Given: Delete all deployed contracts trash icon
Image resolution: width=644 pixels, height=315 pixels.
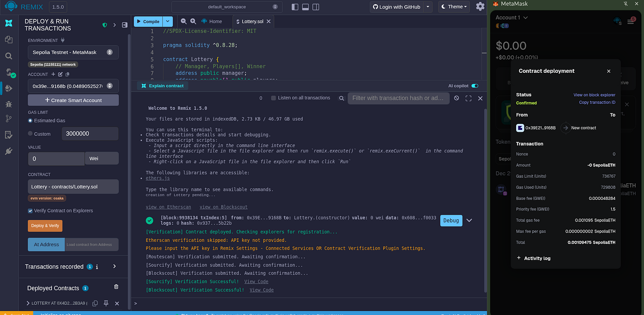Looking at the screenshot, I should (x=116, y=286).
